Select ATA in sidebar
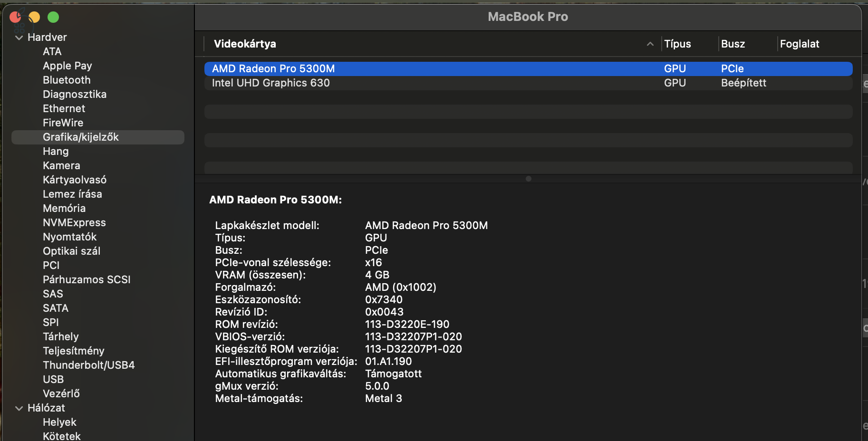This screenshot has height=441, width=868. click(x=52, y=51)
